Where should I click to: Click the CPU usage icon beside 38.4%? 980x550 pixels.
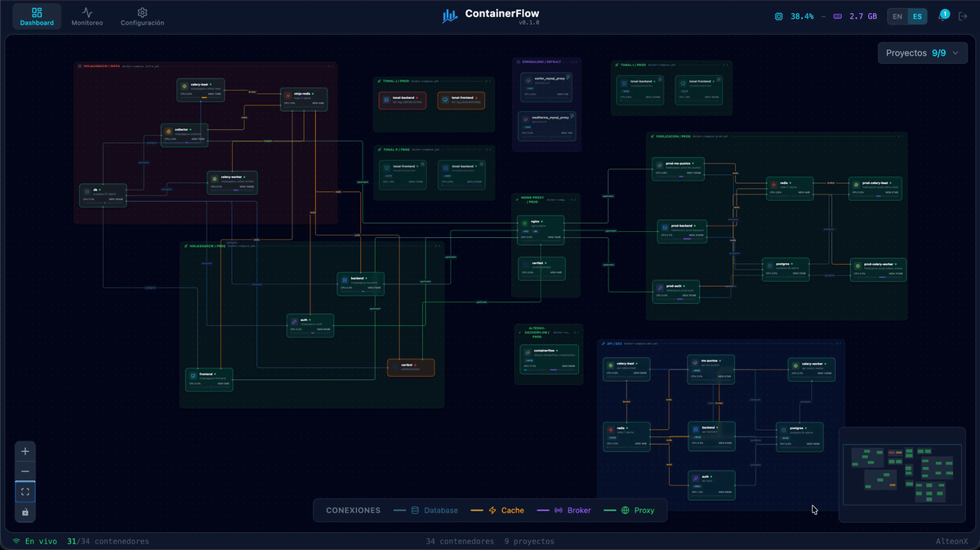coord(778,16)
